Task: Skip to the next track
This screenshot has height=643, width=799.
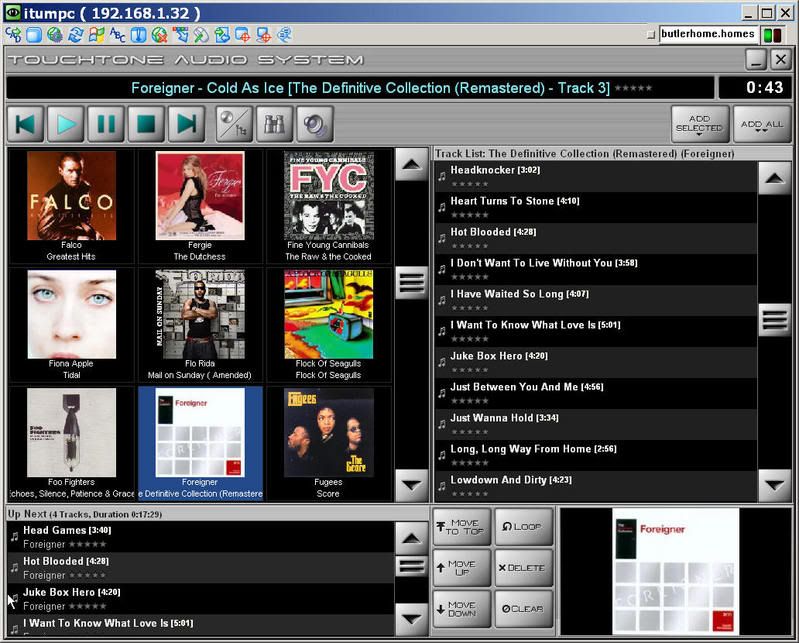Action: click(x=187, y=124)
